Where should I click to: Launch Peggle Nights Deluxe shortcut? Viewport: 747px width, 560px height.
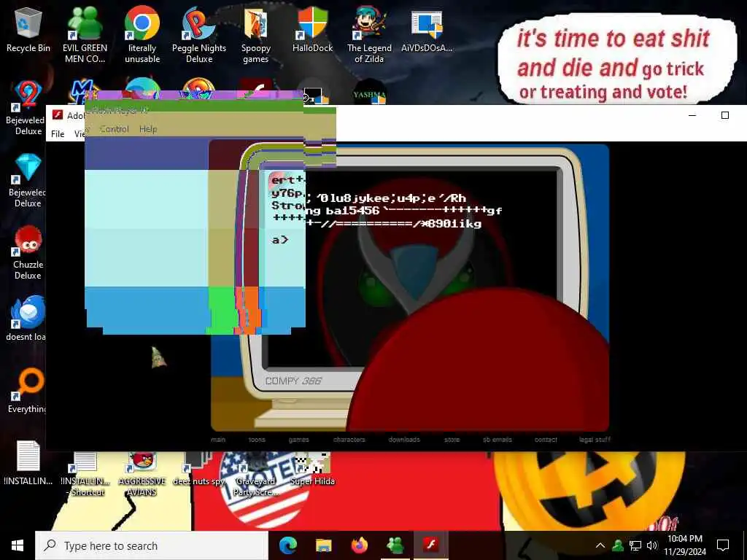(198, 36)
